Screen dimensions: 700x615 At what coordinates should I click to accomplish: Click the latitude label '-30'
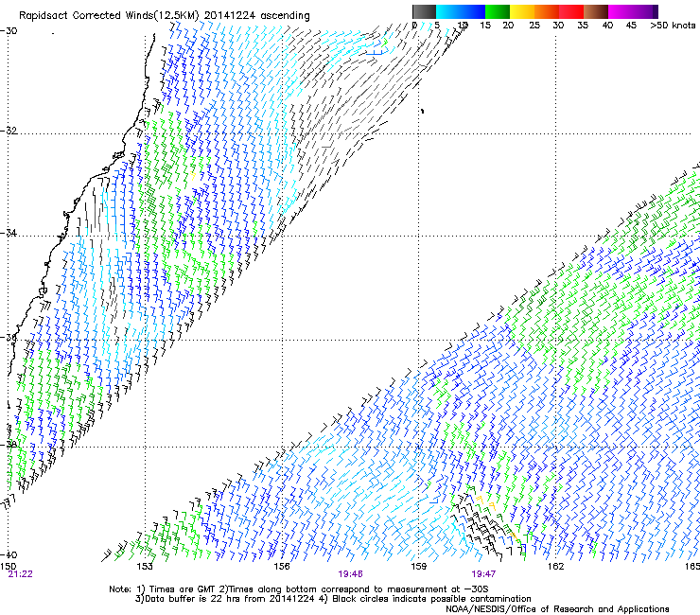coord(9,31)
